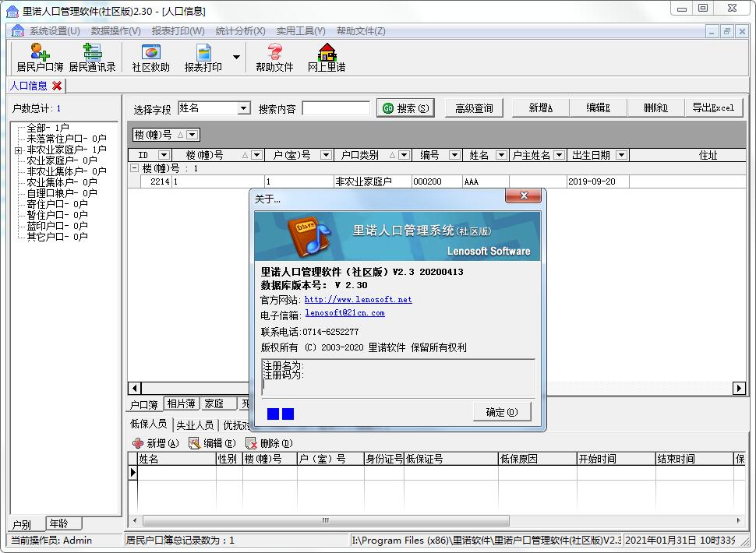Expand the 报表打印 toolbar dropdown arrow

click(x=236, y=58)
